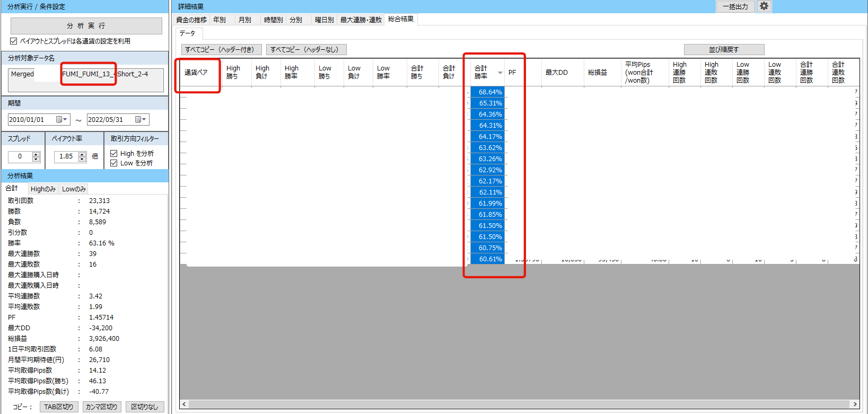Click the horizontal scrollbar right arrow
The width and height of the screenshot is (868, 414).
tap(855, 404)
